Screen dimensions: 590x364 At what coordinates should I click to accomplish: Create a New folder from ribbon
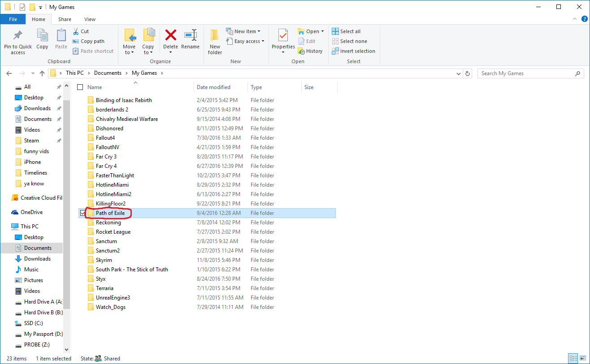[x=215, y=42]
